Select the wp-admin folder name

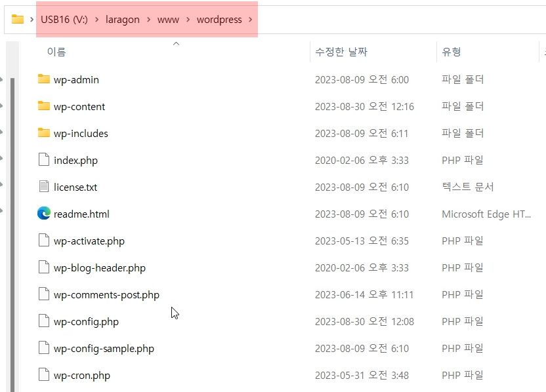click(76, 80)
